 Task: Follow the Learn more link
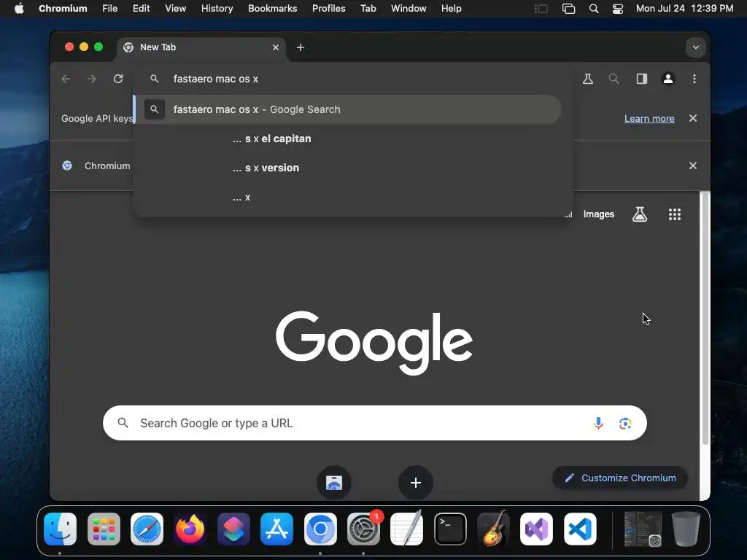tap(649, 119)
